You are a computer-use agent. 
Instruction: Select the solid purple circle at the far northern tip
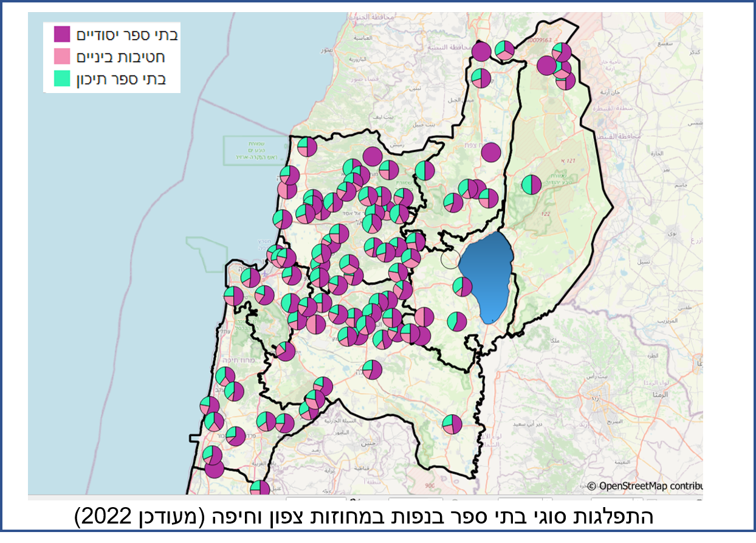pyautogui.click(x=481, y=52)
